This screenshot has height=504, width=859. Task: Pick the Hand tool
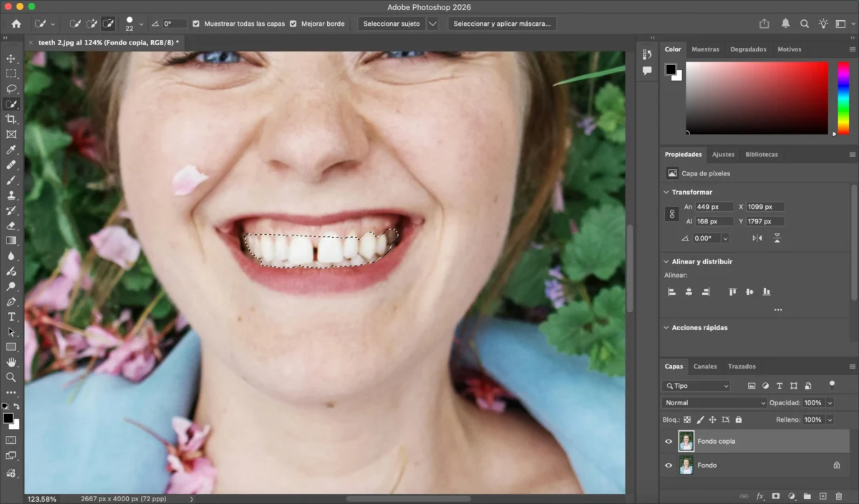tap(11, 362)
